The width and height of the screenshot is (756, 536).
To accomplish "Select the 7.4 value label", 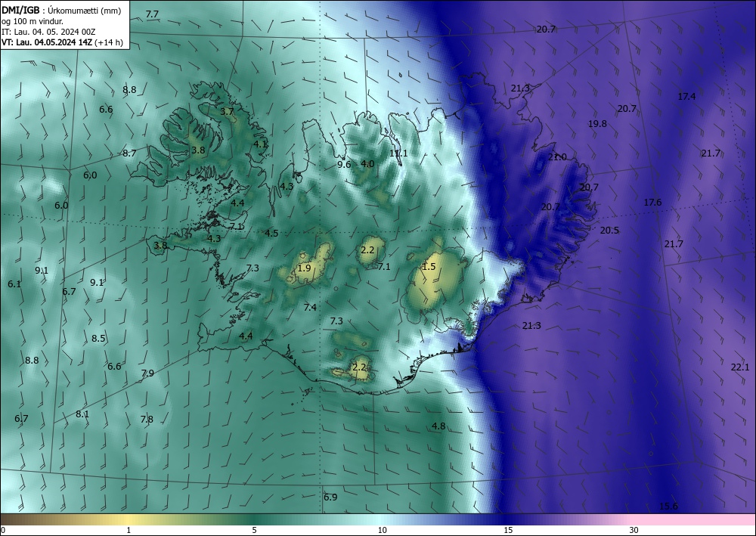I will point(310,307).
